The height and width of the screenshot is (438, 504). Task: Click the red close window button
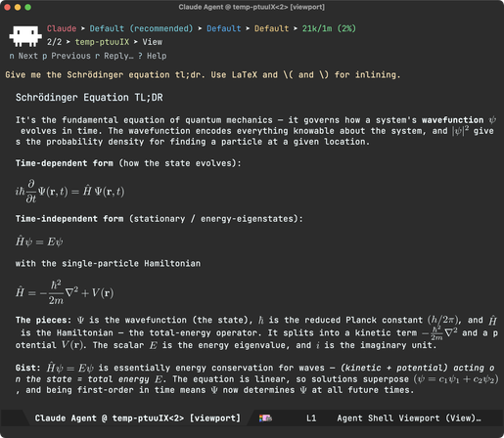tap(7, 7)
